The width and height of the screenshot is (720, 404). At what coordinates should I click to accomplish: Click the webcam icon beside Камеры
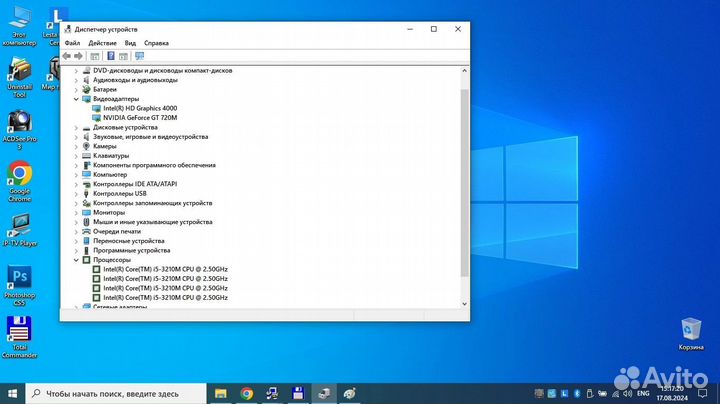pos(86,146)
